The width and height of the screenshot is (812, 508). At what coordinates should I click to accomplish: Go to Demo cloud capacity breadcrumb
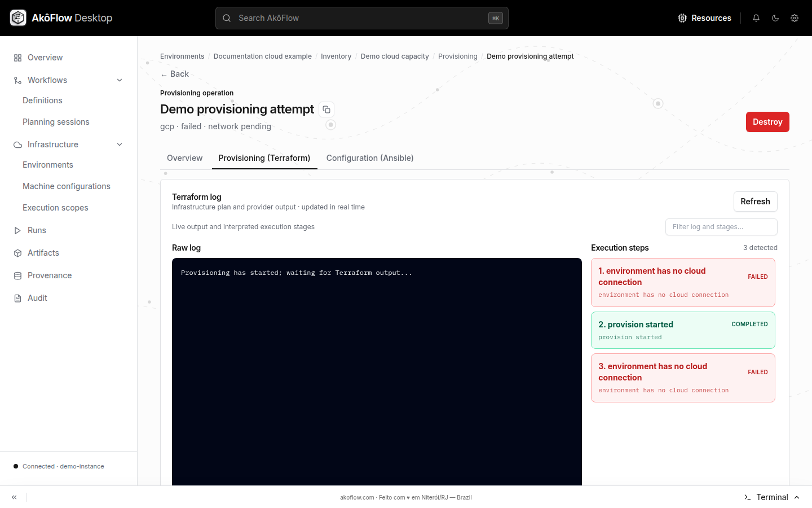[395, 56]
